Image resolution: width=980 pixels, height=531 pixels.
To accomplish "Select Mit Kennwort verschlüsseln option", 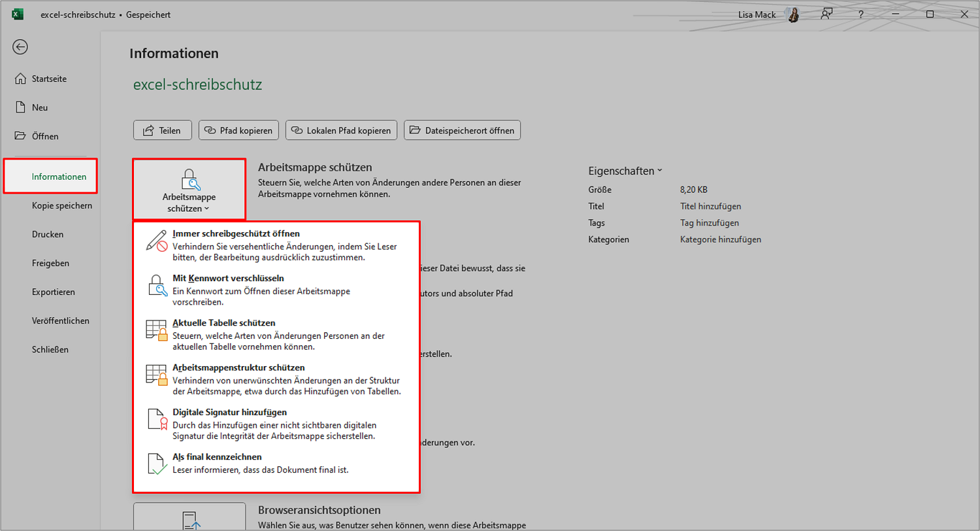I will 276,290.
